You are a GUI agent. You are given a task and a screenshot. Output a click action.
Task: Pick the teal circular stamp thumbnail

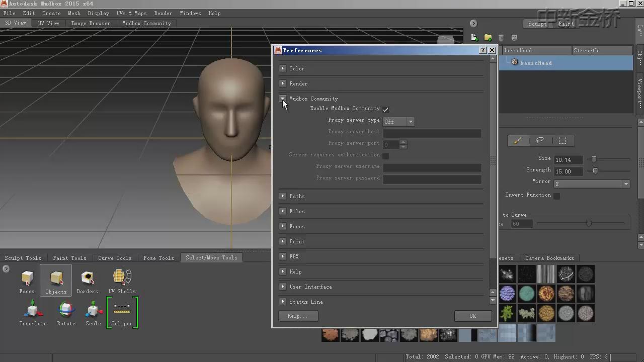527,293
